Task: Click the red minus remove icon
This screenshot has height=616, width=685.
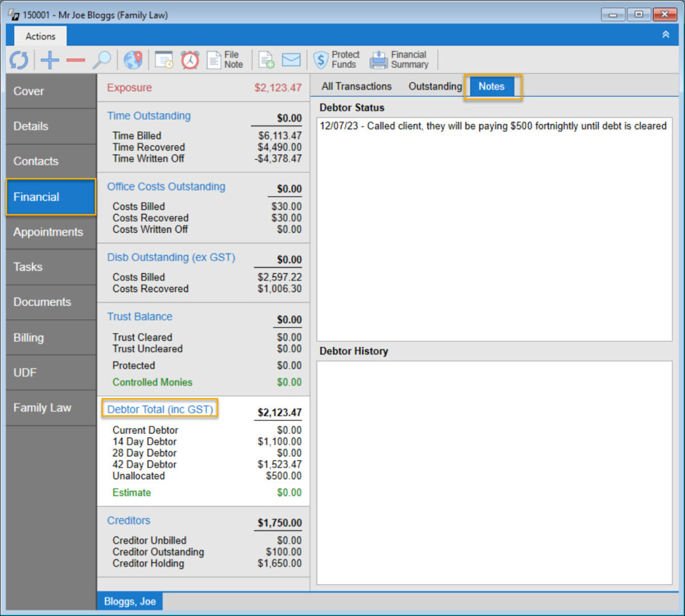Action: (75, 60)
